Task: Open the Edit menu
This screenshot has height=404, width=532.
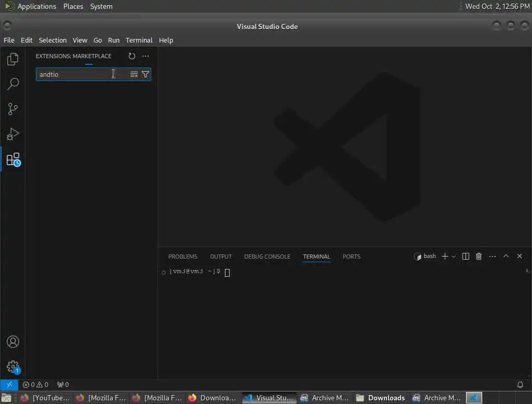Action: tap(26, 40)
